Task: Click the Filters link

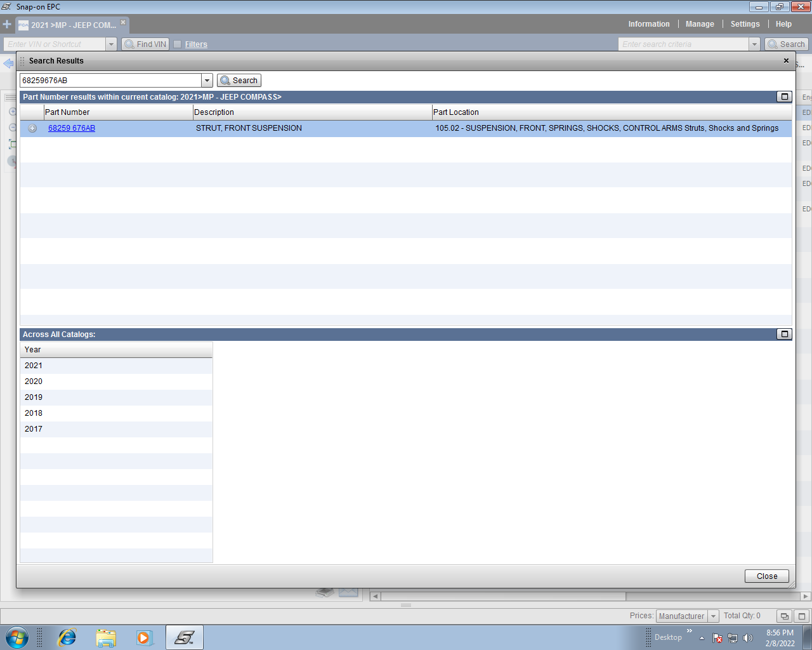Action: pos(196,44)
